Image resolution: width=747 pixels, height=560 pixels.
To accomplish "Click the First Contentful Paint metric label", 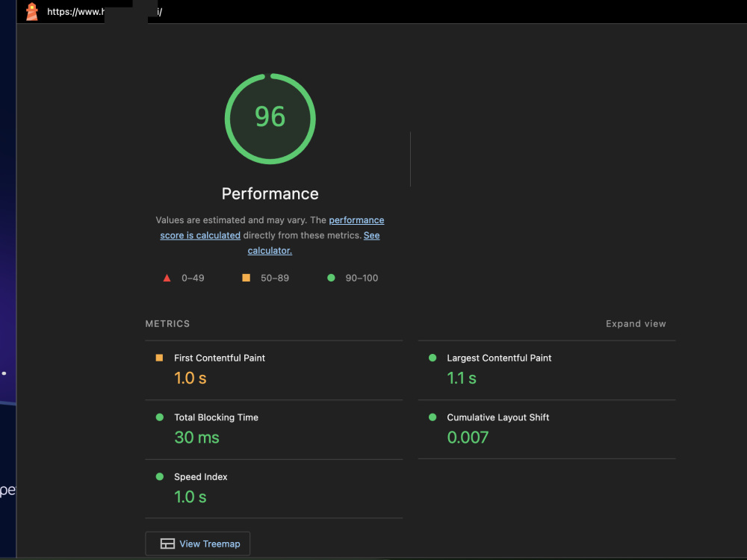I will 220,358.
